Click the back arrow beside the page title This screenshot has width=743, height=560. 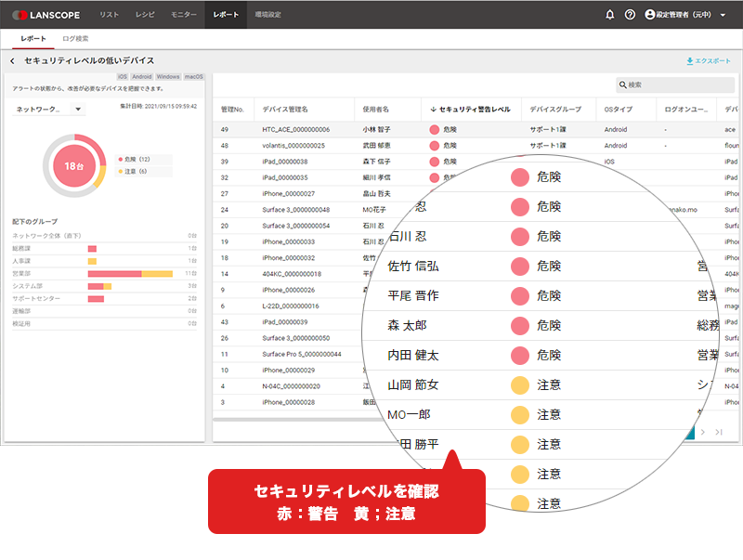[12, 61]
